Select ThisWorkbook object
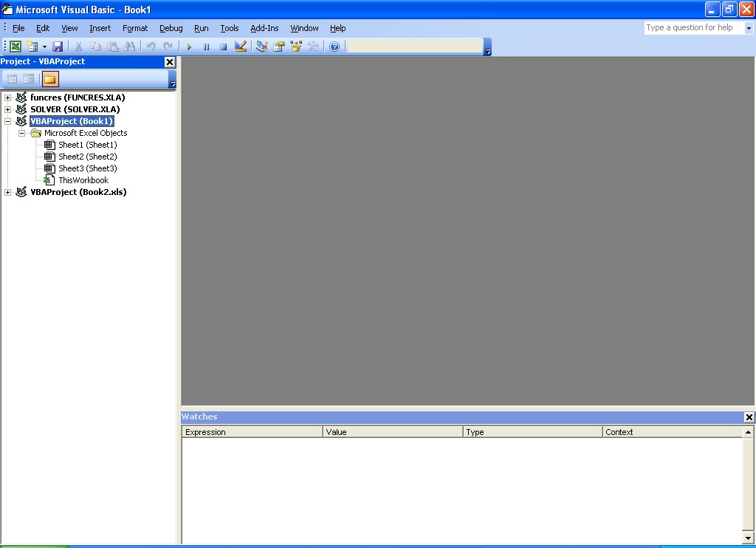The width and height of the screenshot is (756, 548). pos(83,180)
